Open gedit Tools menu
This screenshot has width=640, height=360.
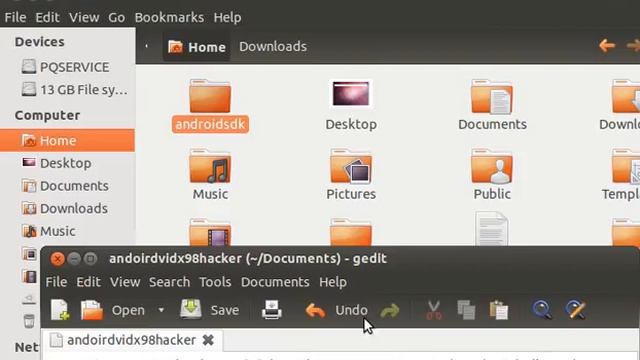[215, 282]
